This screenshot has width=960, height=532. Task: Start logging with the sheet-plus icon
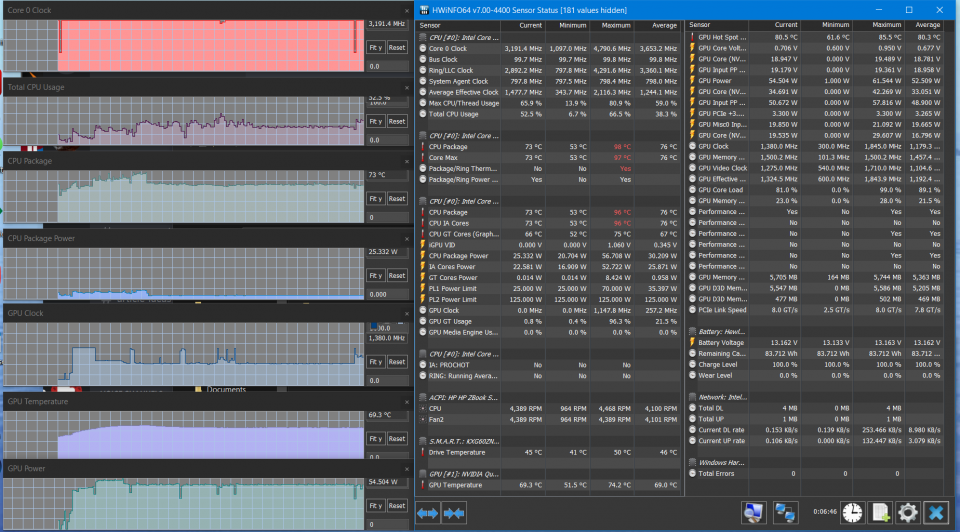(x=881, y=513)
